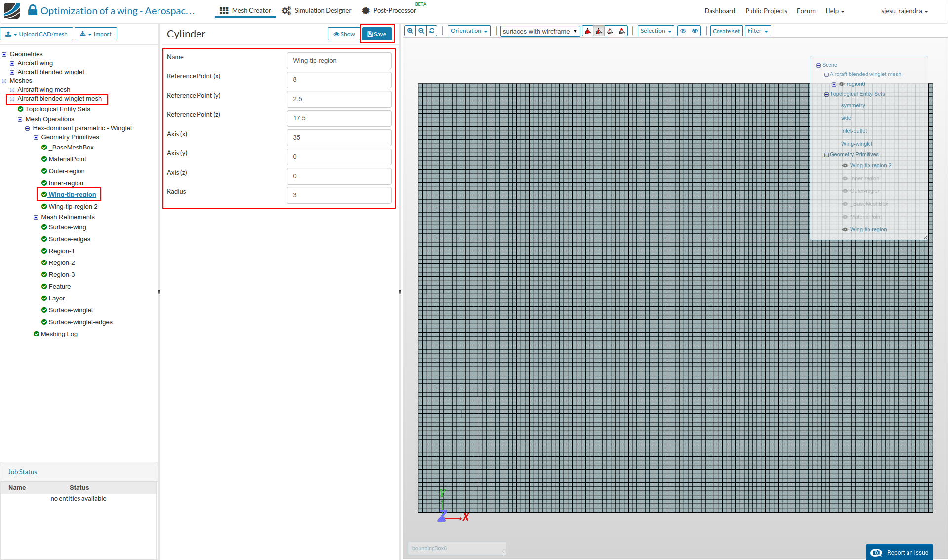The width and height of the screenshot is (948, 560).
Task: Click the hide selection crossed-eye icon
Action: point(683,31)
